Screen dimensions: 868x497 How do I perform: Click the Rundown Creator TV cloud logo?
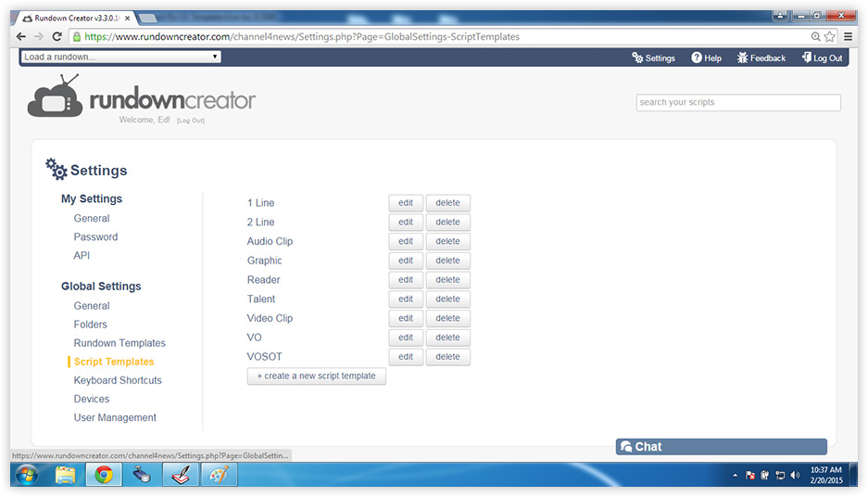click(55, 96)
